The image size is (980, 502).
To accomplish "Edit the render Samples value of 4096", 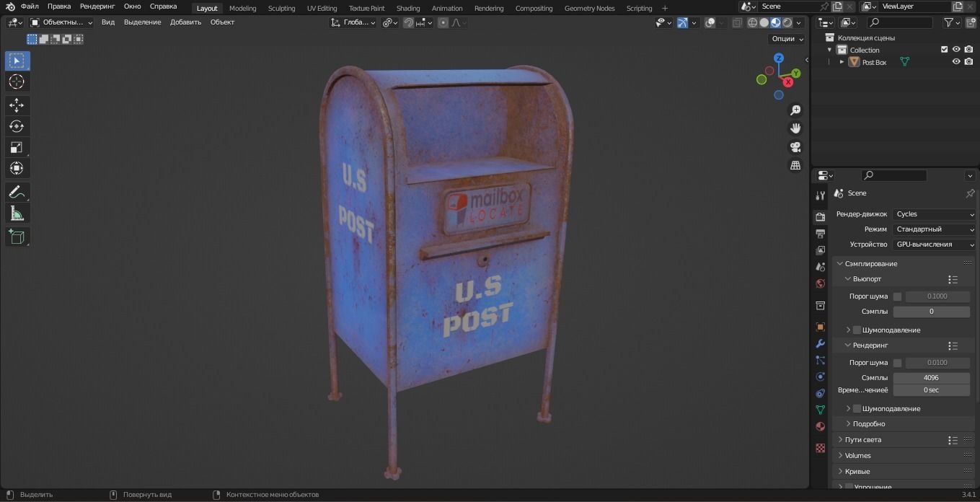I will (x=932, y=377).
